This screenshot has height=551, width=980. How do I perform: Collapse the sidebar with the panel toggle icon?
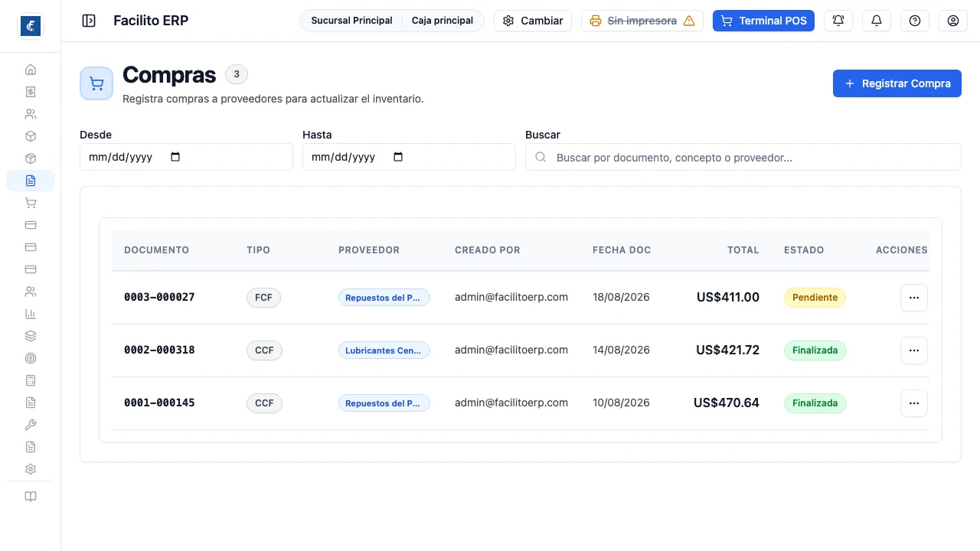point(89,21)
